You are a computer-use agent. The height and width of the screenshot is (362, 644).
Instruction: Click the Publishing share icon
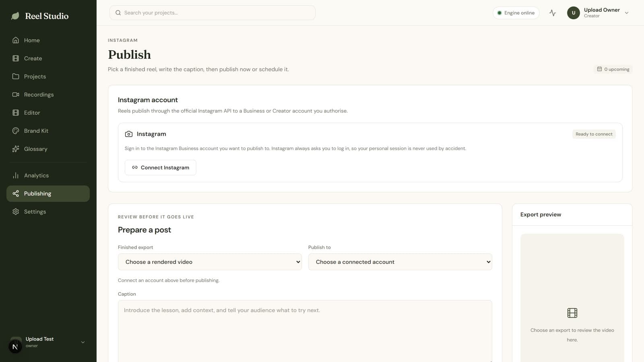tap(16, 193)
